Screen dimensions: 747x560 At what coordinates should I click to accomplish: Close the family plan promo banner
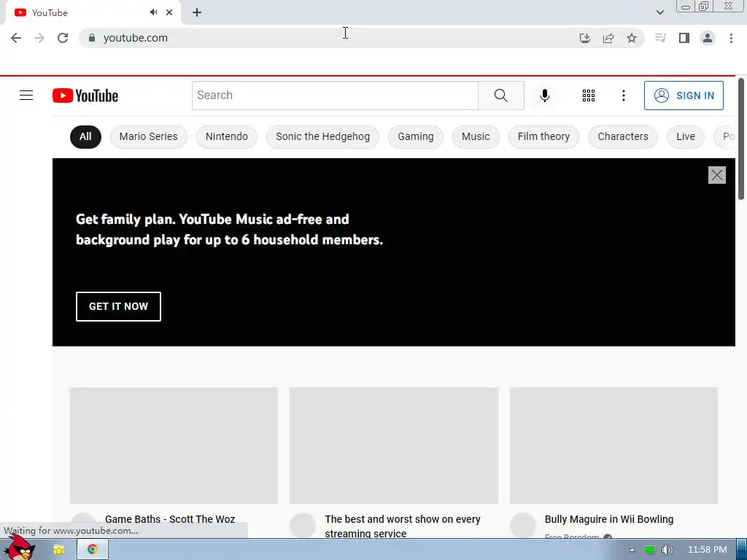716,175
